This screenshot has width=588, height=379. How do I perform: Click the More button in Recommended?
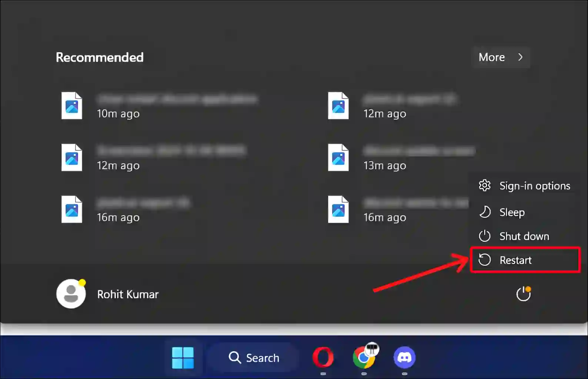pos(501,57)
